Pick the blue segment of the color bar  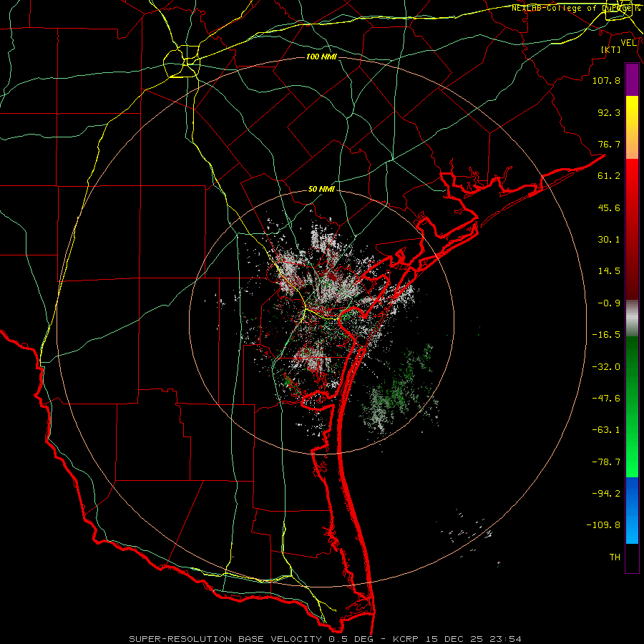(632, 510)
